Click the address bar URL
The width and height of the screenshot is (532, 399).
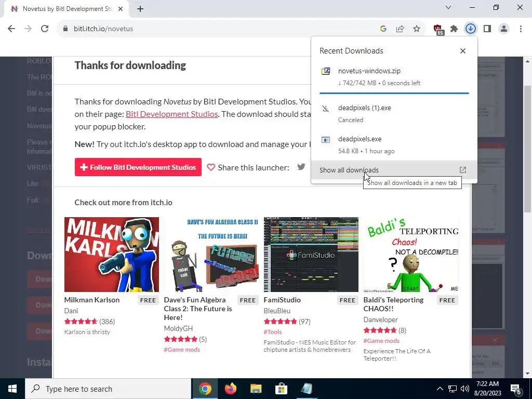(x=103, y=29)
